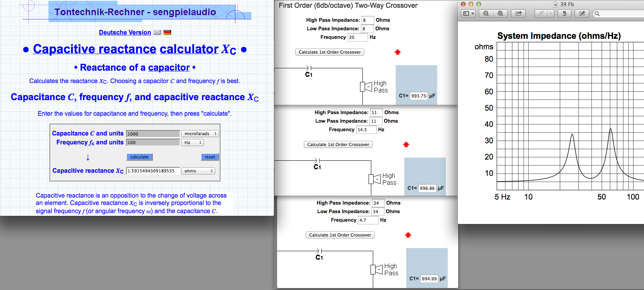Open the Share button in Preview toolbar
644x290 pixels.
coord(518,14)
